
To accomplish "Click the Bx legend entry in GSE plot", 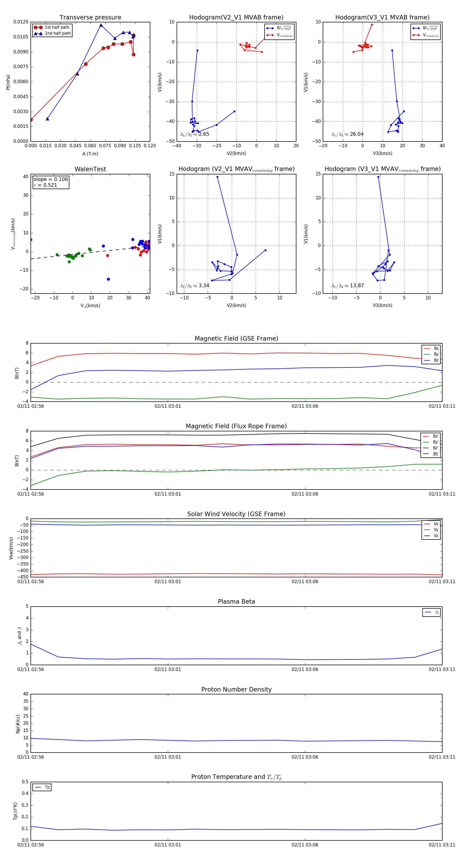I will tap(431, 349).
